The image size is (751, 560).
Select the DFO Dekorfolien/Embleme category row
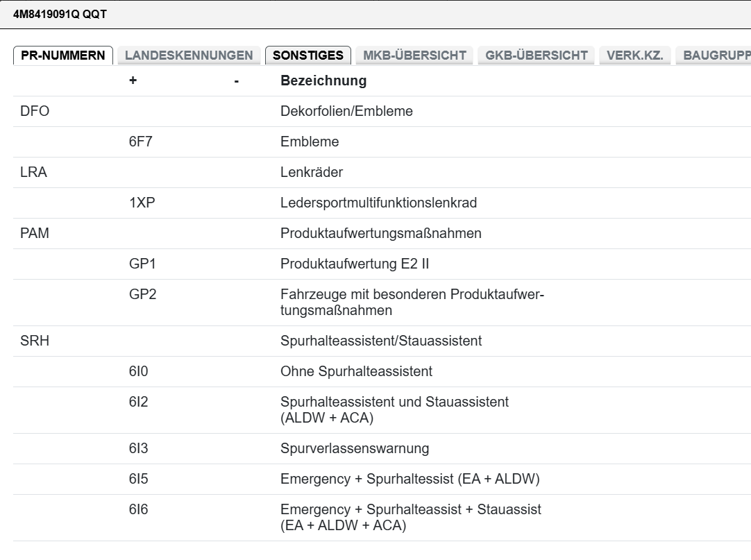tap(346, 112)
